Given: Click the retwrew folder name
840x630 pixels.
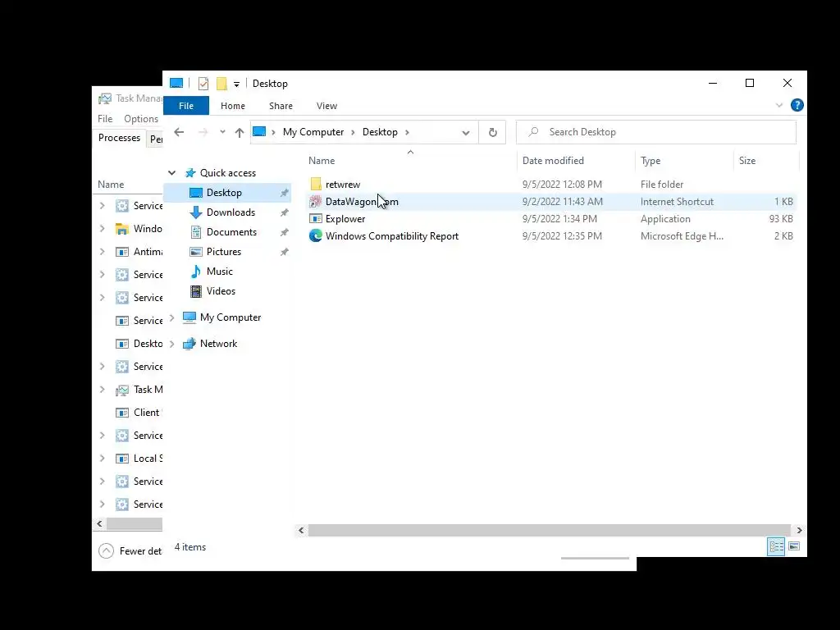Looking at the screenshot, I should 343,185.
